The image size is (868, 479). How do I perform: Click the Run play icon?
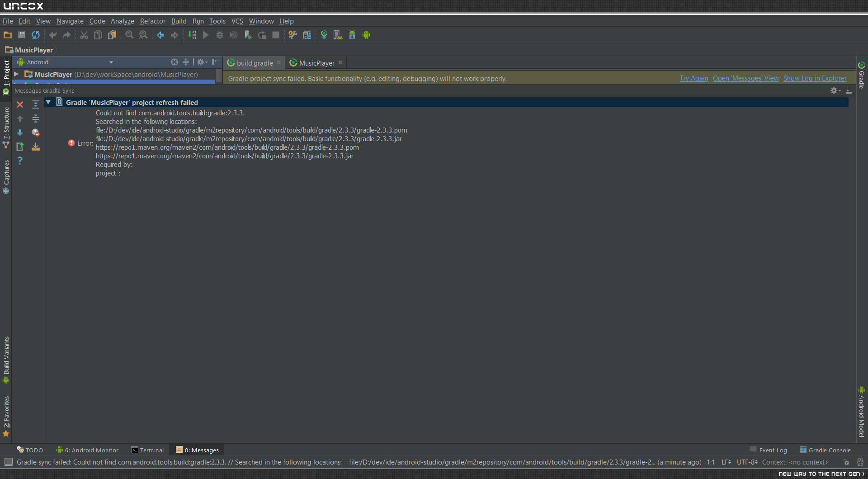(x=206, y=35)
